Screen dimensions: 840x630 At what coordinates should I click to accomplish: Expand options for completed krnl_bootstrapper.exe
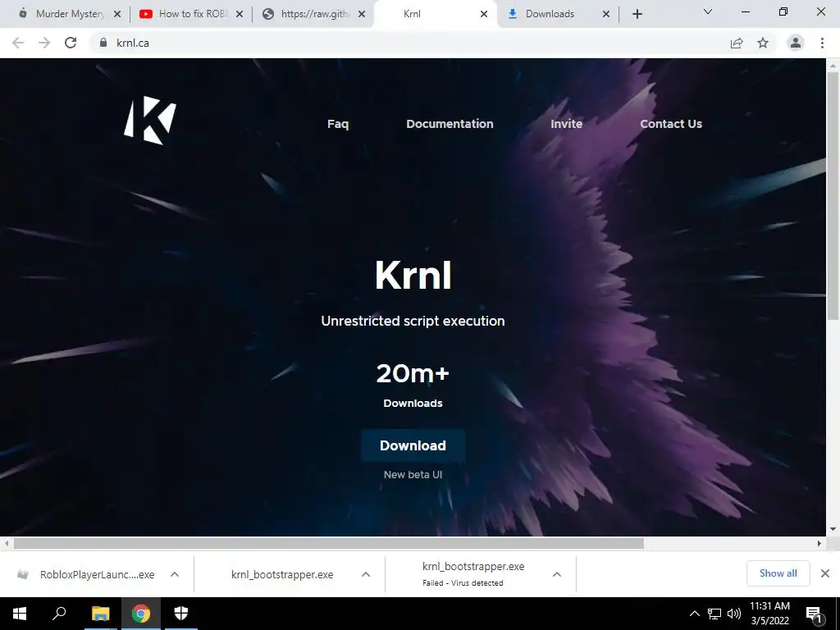(366, 574)
